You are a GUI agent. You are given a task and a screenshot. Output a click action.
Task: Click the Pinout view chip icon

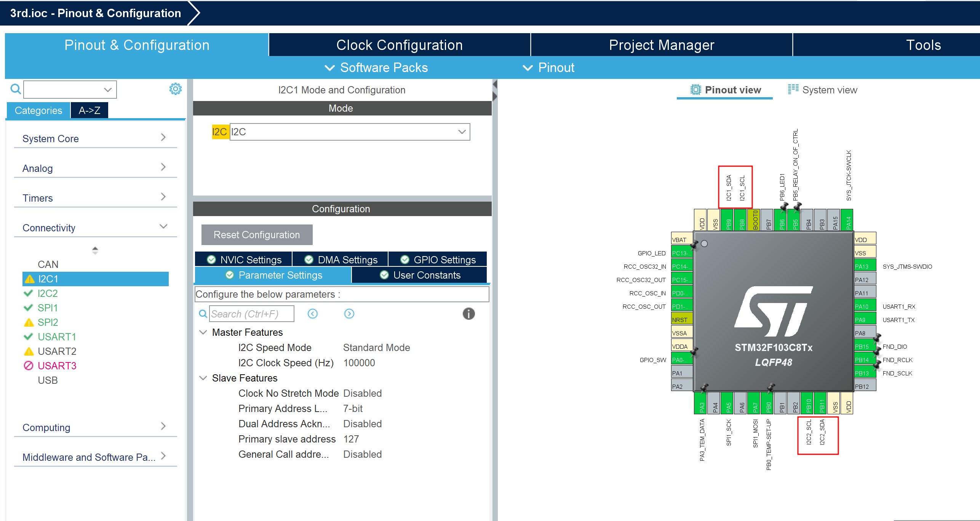click(x=695, y=90)
